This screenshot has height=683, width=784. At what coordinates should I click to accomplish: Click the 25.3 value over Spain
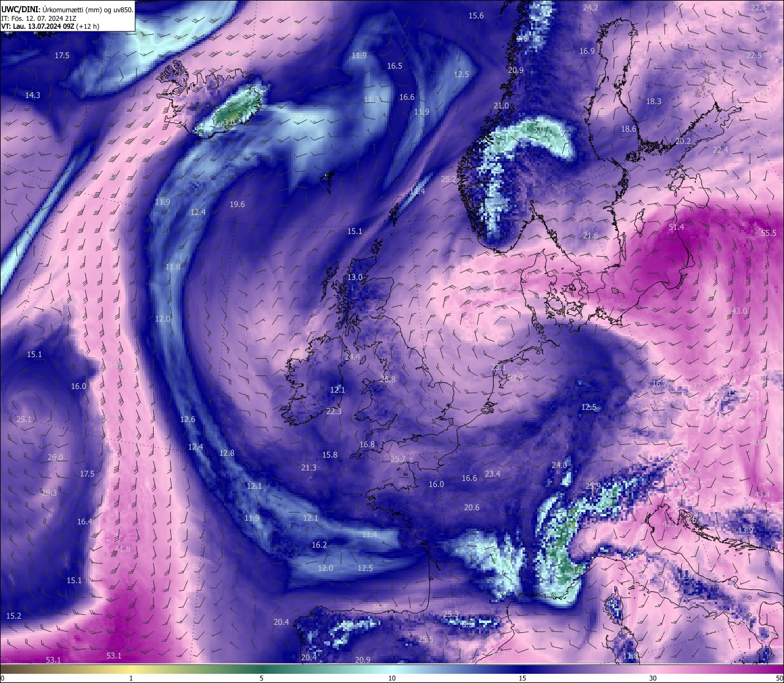(451, 613)
